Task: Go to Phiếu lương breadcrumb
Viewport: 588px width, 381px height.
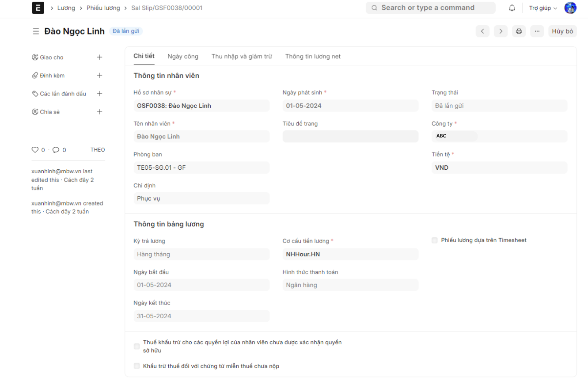Action: click(103, 8)
